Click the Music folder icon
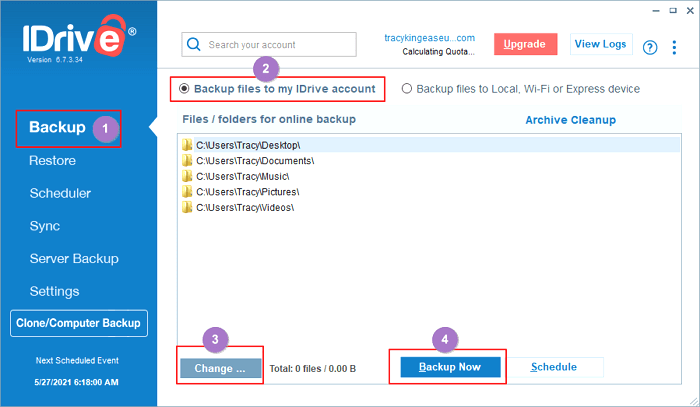This screenshot has width=700, height=407. point(187,176)
